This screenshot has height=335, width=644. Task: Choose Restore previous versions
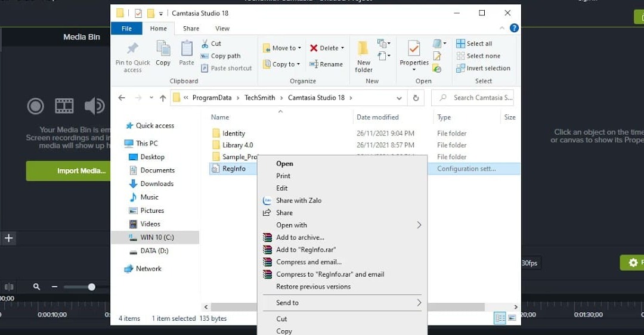pyautogui.click(x=314, y=287)
